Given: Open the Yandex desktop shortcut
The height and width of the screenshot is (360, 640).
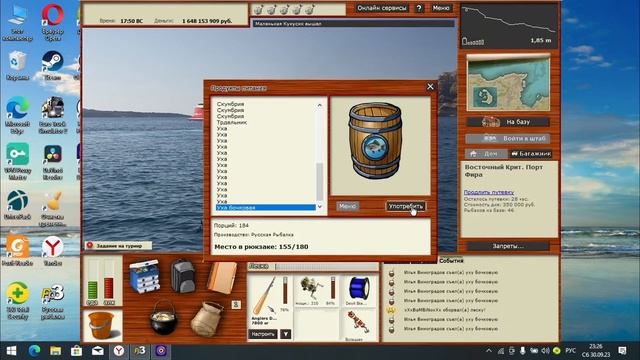Looking at the screenshot, I should click(53, 251).
